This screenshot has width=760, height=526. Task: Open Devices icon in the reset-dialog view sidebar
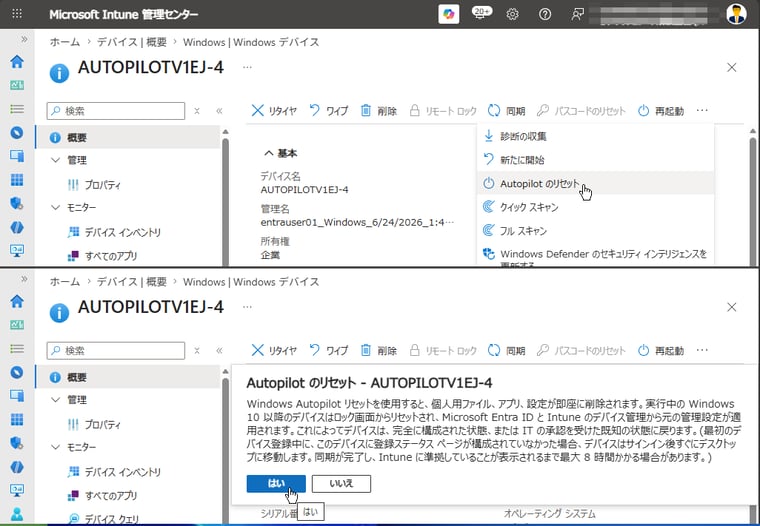click(17, 396)
